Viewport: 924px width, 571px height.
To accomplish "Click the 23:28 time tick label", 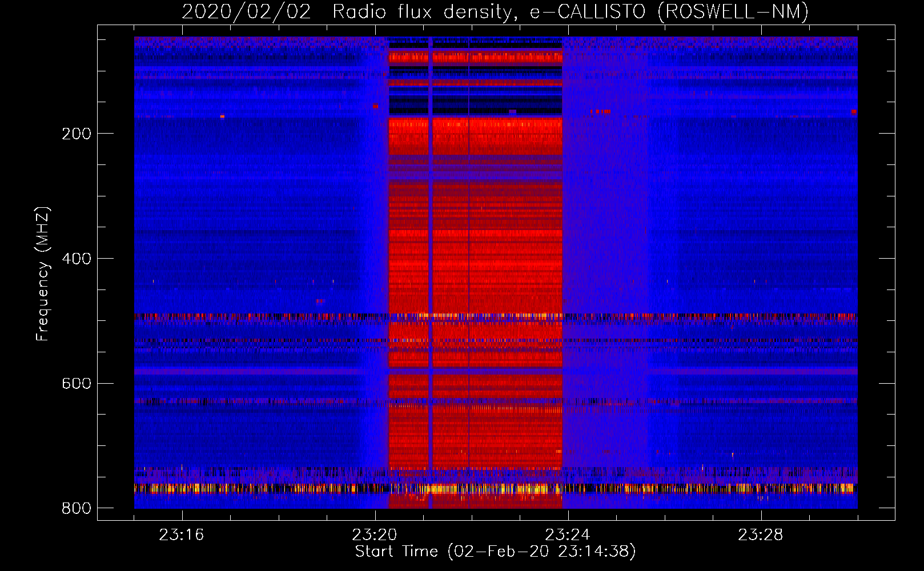I will (761, 535).
